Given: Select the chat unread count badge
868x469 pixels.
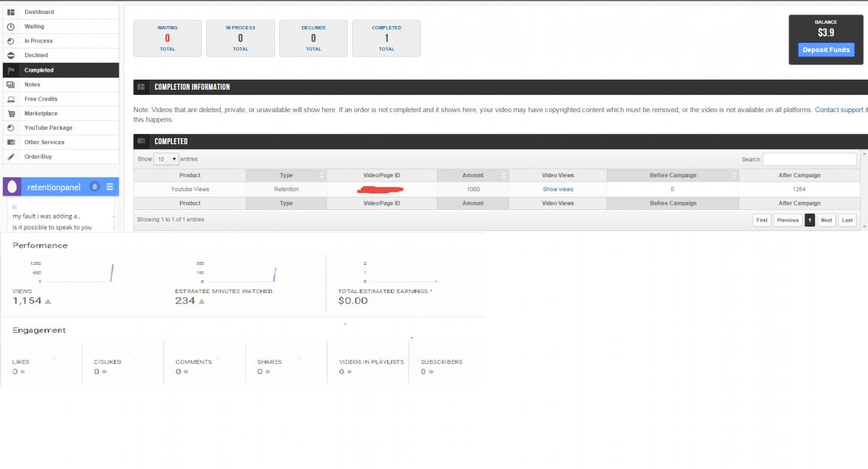Looking at the screenshot, I should (94, 187).
